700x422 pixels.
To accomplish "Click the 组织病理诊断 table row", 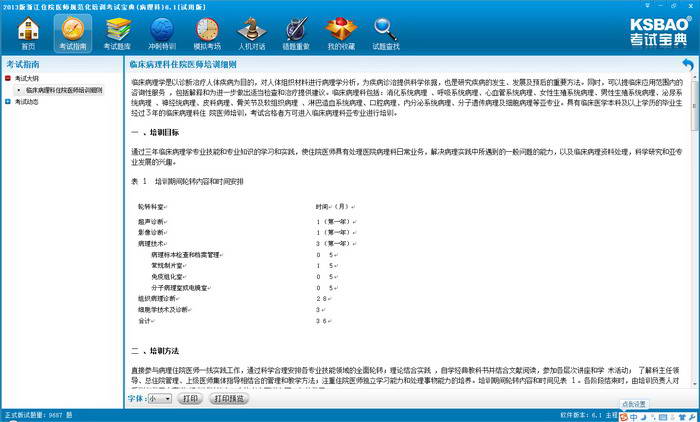I will pos(158,299).
